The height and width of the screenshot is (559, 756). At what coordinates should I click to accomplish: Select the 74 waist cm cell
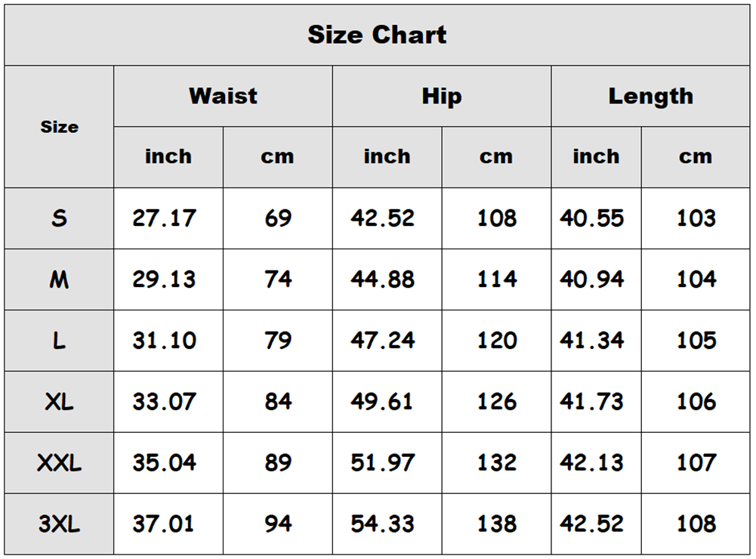278,279
